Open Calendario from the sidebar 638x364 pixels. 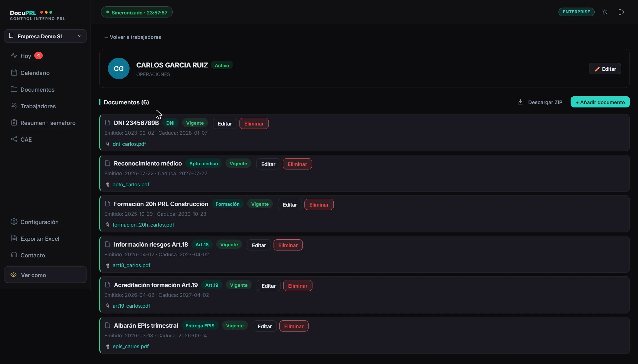[35, 73]
